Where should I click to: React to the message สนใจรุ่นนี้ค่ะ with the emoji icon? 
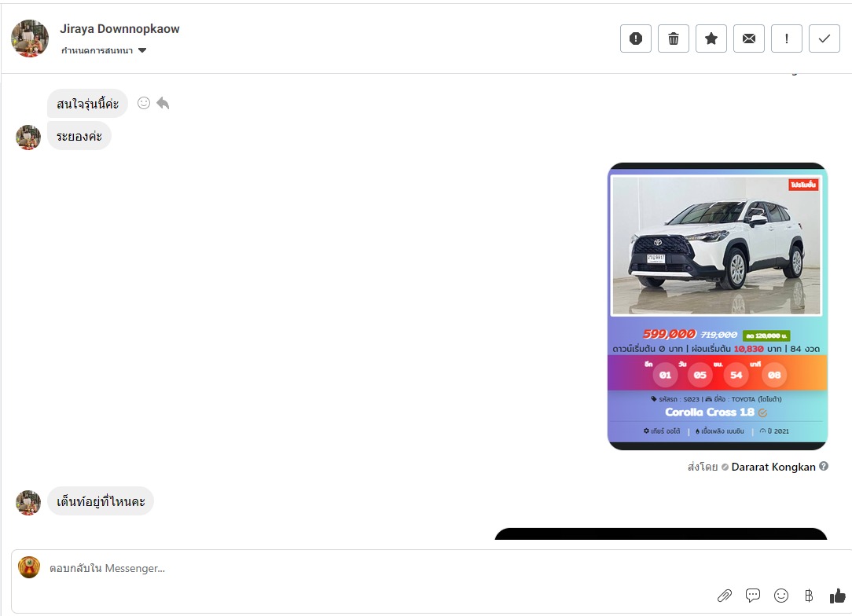(144, 103)
